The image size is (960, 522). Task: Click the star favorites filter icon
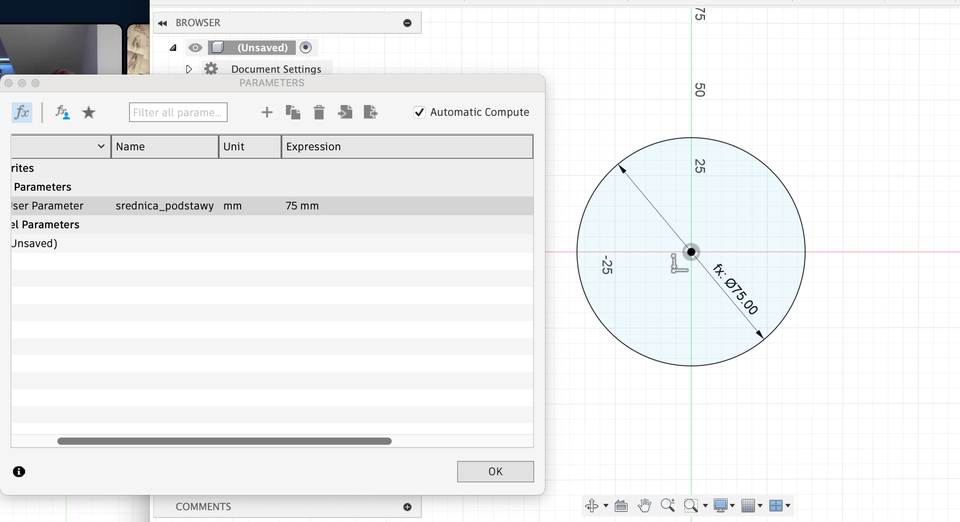(x=89, y=112)
